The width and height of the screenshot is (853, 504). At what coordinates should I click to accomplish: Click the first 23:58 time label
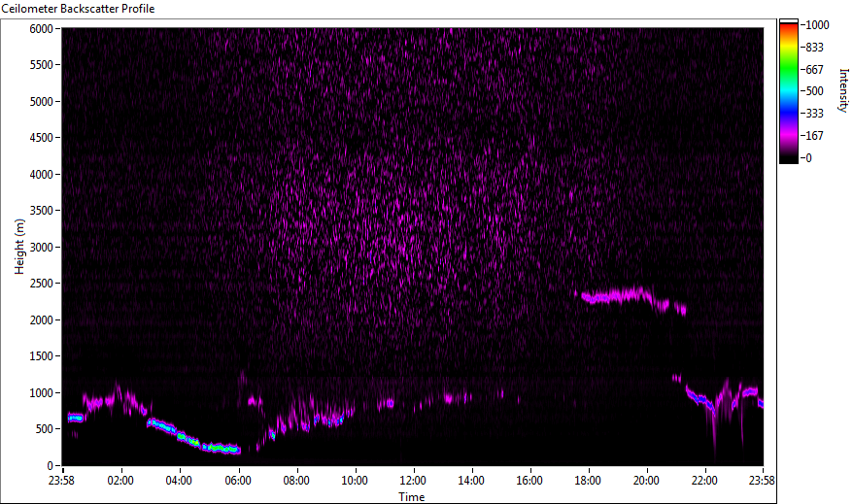tap(61, 481)
